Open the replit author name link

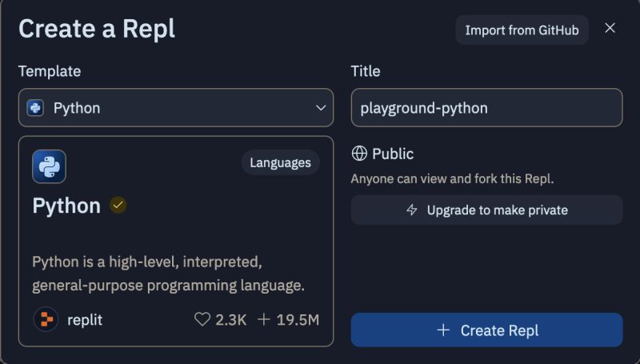85,320
